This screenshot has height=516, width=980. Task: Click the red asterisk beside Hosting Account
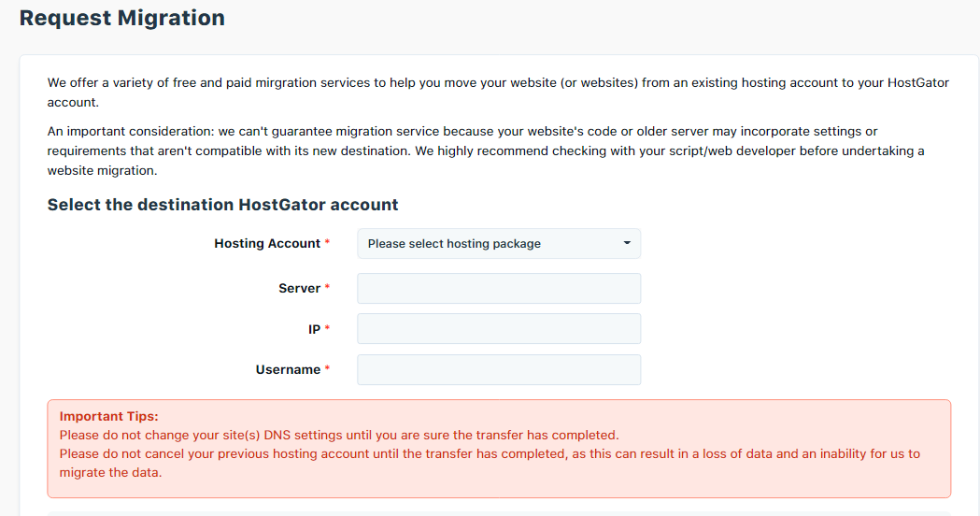tap(327, 242)
